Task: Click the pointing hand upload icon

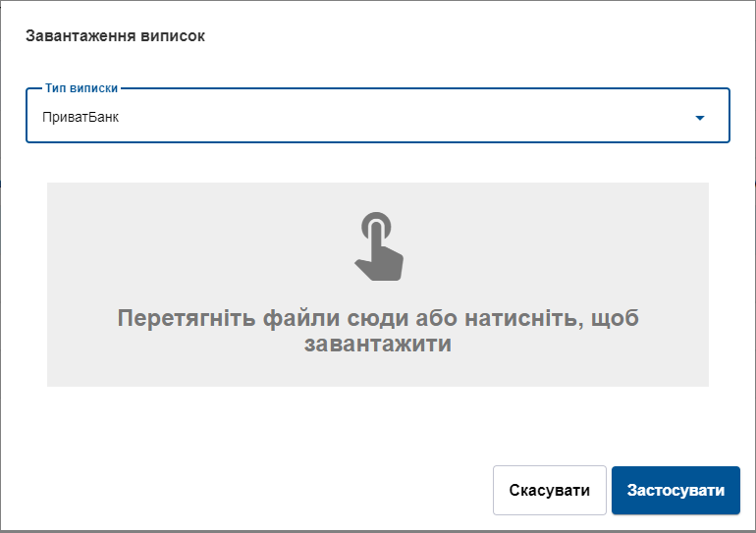Action: pyautogui.click(x=378, y=246)
